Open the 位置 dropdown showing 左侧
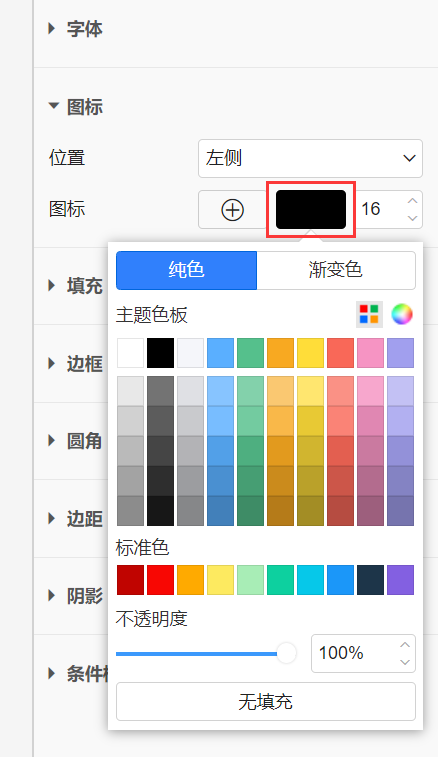Screen dimensions: 438x757 310,158
